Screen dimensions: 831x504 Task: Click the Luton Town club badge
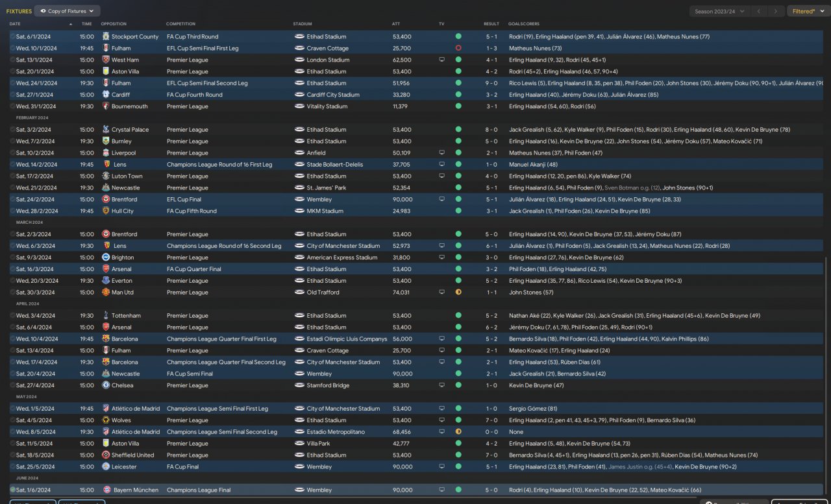(106, 176)
